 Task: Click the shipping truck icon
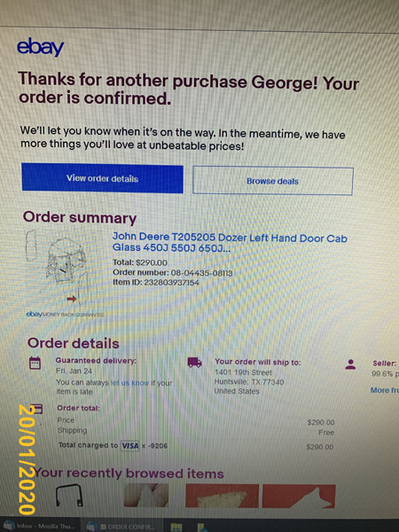tap(195, 363)
